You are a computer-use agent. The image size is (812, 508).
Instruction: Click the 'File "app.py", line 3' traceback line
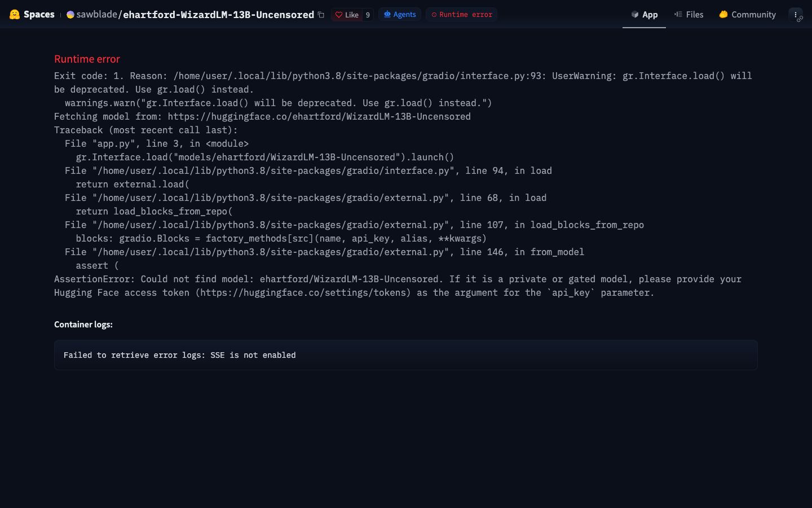point(157,144)
